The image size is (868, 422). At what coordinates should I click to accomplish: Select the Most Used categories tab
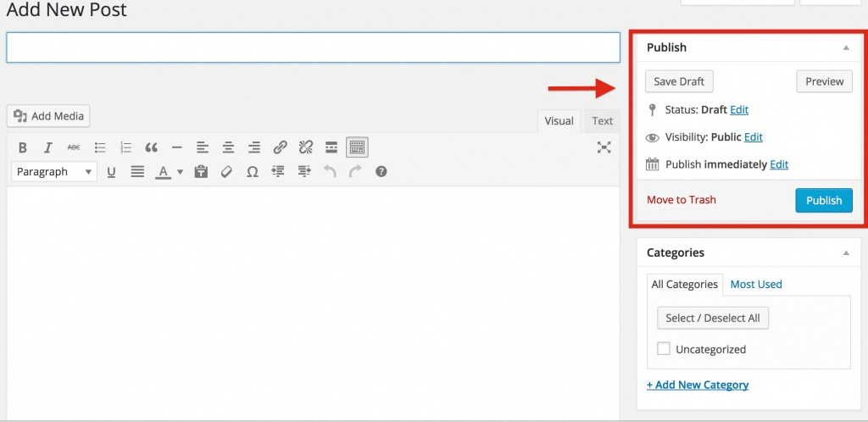pos(756,284)
